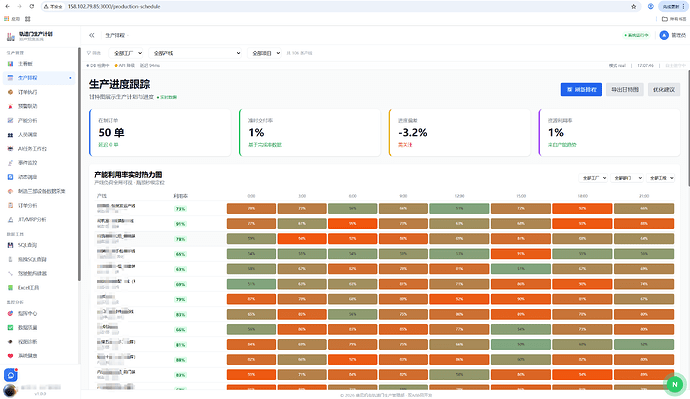Click the 12:00 column header in heatmap
The width and height of the screenshot is (690, 399).
tap(459, 196)
